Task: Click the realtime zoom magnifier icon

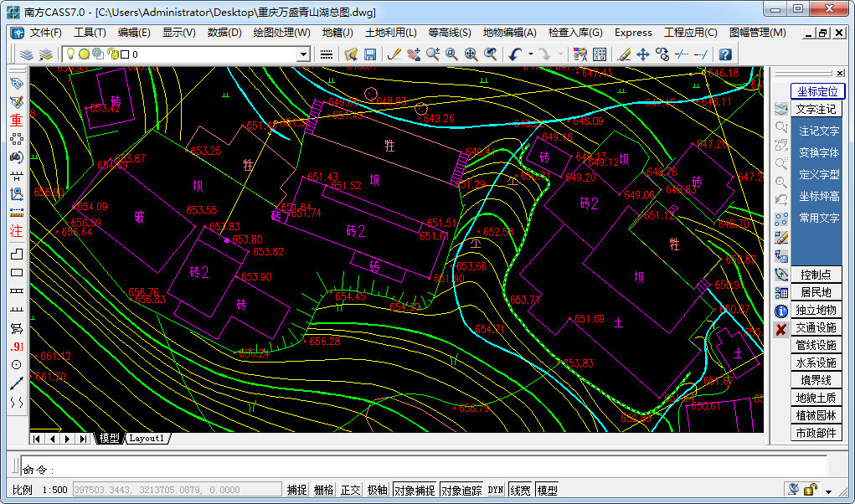Action: [x=433, y=54]
